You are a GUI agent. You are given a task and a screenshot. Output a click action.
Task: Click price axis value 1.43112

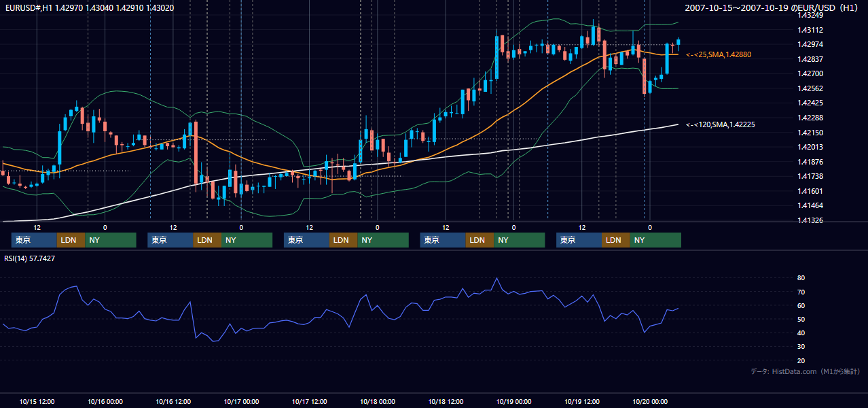pos(810,30)
